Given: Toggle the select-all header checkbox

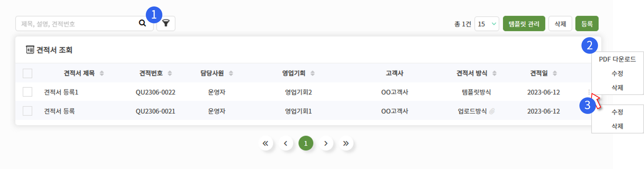Looking at the screenshot, I should pos(27,73).
